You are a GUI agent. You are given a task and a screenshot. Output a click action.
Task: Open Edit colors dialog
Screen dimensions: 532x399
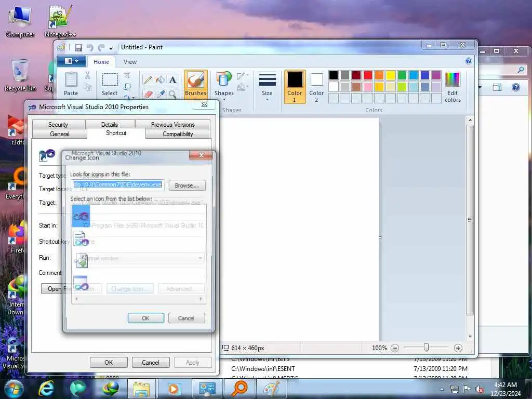click(x=453, y=87)
